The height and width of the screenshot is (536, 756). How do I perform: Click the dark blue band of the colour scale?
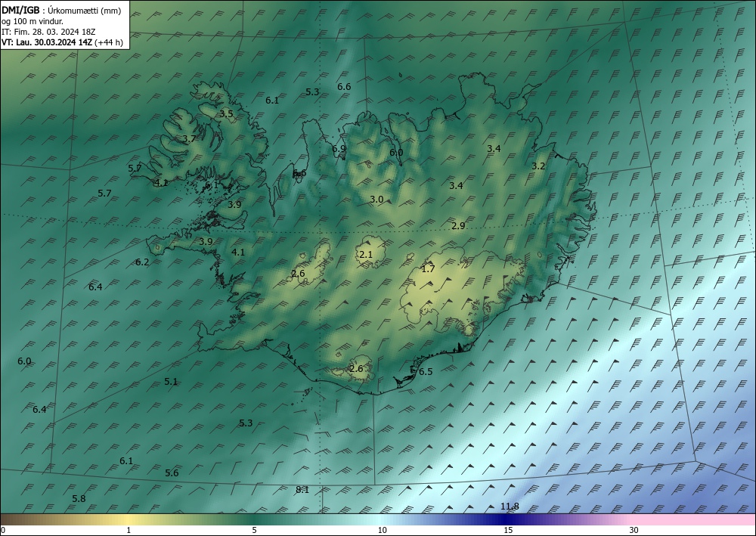tap(507, 519)
